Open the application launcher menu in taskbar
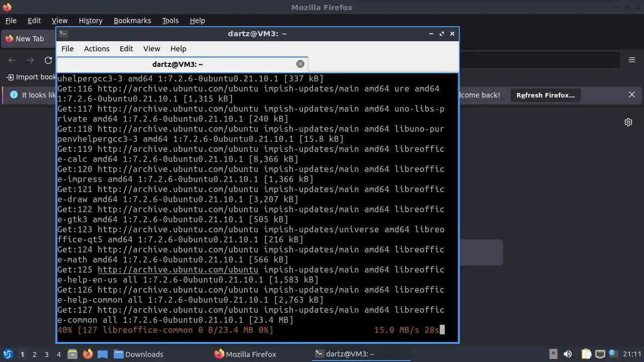644x362 pixels. pos(8,354)
